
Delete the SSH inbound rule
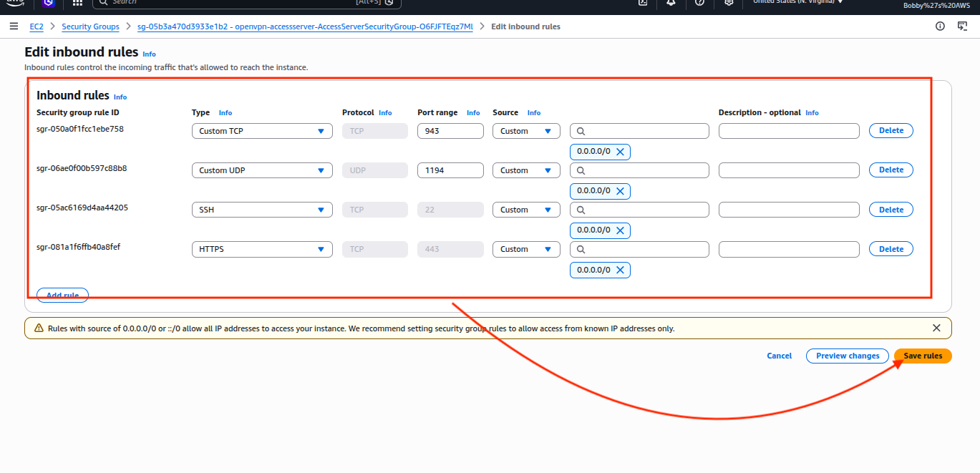coord(891,210)
